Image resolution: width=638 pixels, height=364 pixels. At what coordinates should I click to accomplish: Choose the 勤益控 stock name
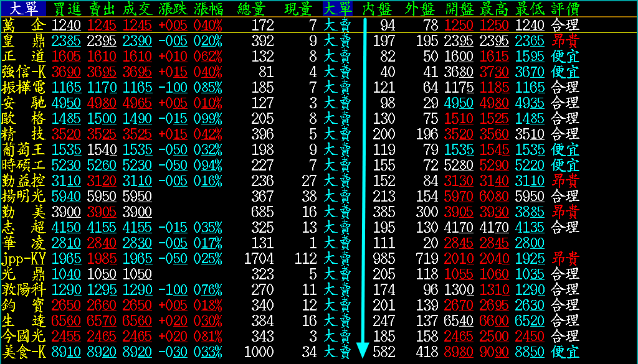(23, 180)
